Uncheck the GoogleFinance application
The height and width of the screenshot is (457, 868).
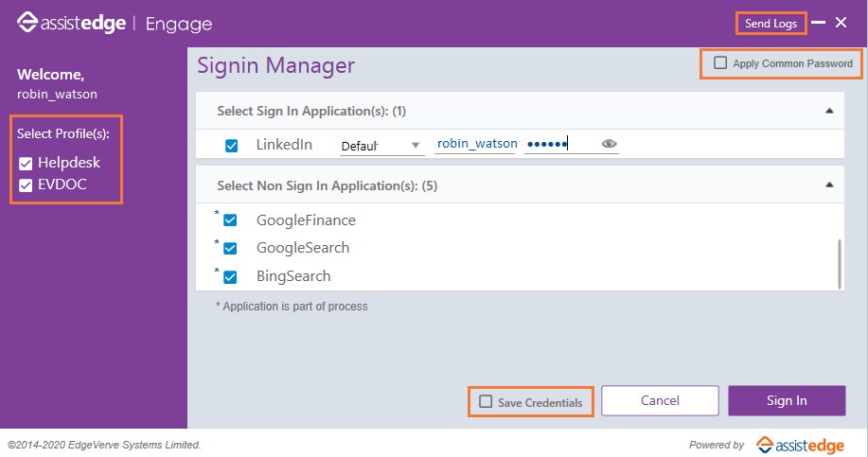tap(230, 220)
